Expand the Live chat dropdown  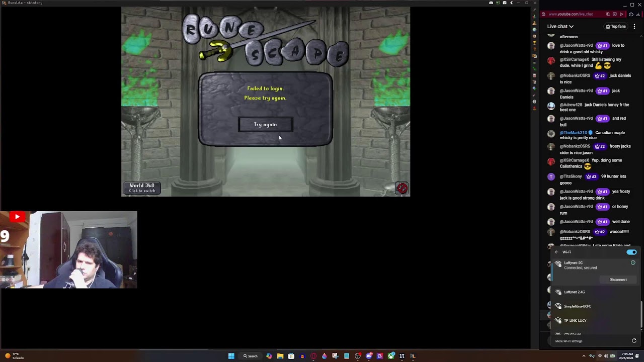(560, 26)
